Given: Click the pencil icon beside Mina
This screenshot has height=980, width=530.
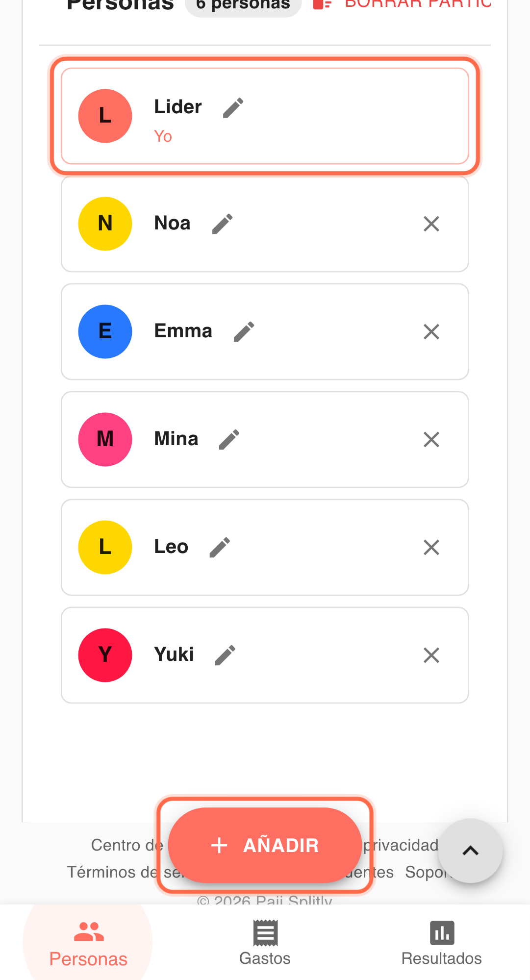Looking at the screenshot, I should 229,440.
